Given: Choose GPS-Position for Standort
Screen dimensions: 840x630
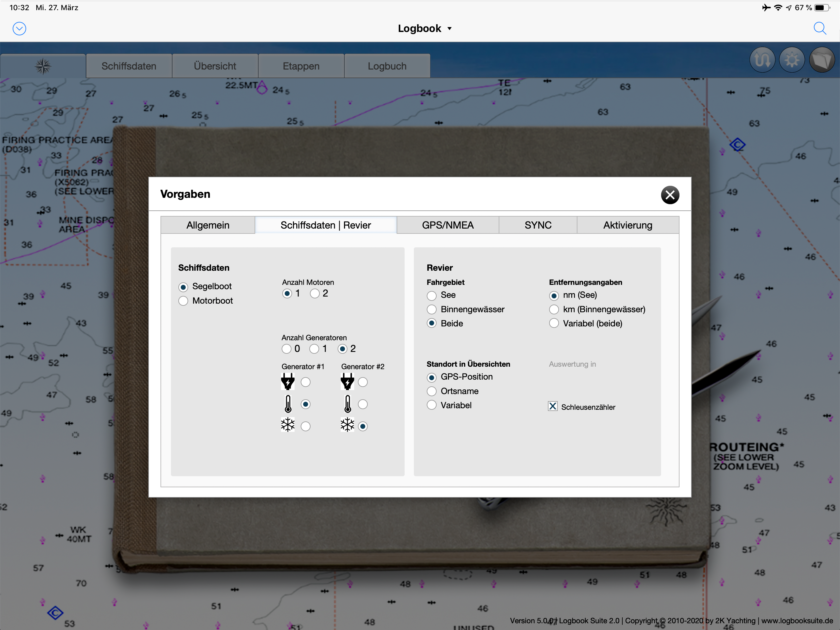Looking at the screenshot, I should pos(432,377).
